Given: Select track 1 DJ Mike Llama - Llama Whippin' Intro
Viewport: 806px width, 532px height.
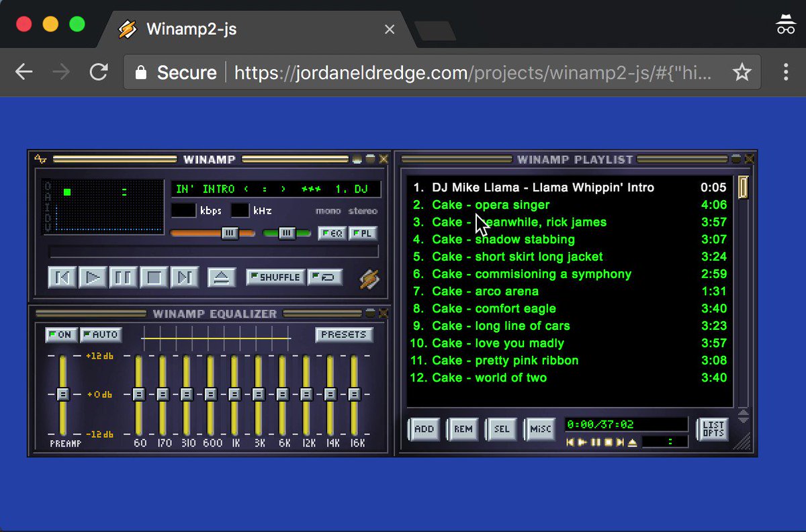Looking at the screenshot, I should pyautogui.click(x=568, y=187).
